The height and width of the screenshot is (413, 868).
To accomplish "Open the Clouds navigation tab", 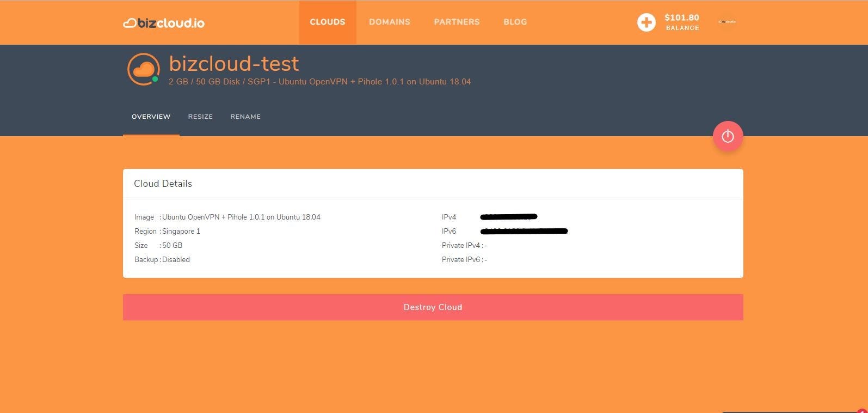I will point(328,22).
